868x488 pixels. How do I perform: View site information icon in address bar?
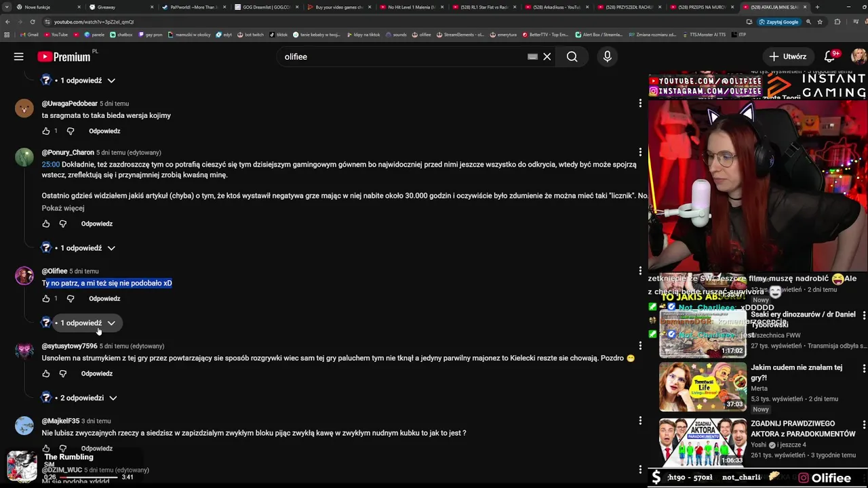pos(47,22)
